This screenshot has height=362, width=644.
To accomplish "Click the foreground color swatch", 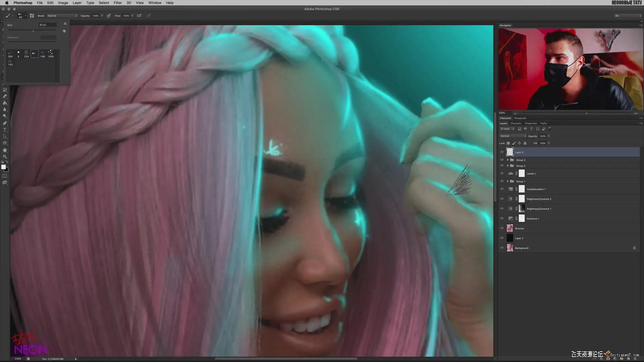I will click(3, 167).
